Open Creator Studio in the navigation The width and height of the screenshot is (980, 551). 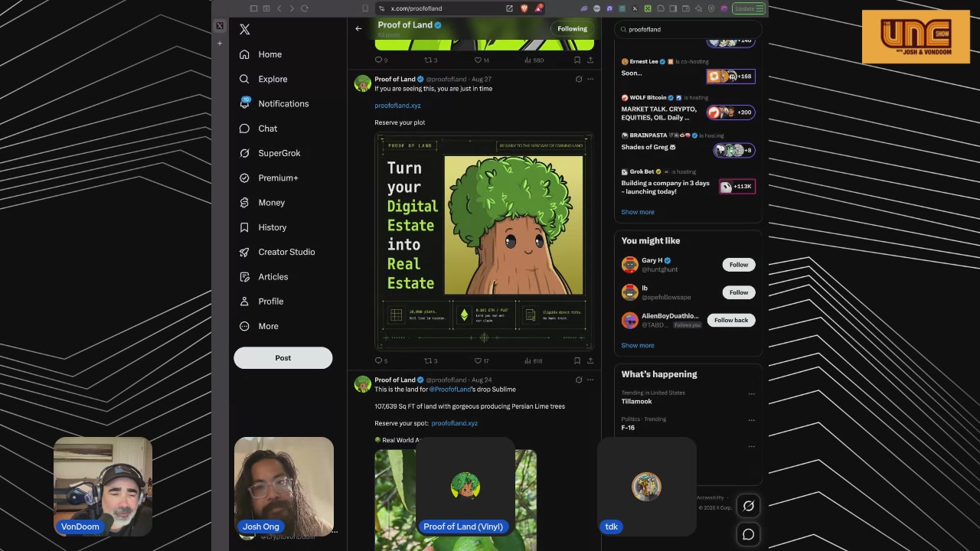click(276, 252)
